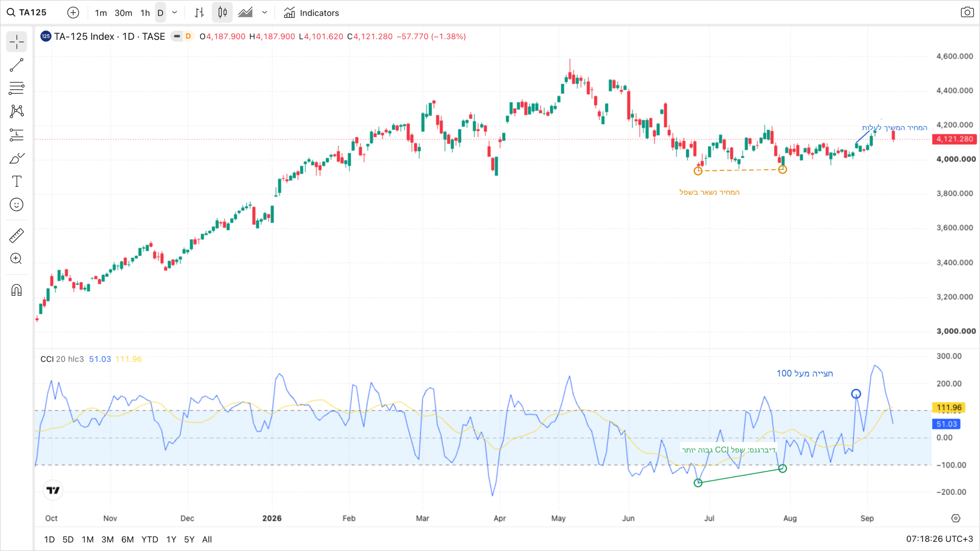Viewport: 980px width, 551px height.
Task: Select the candlestick chart style icon
Action: 222,13
